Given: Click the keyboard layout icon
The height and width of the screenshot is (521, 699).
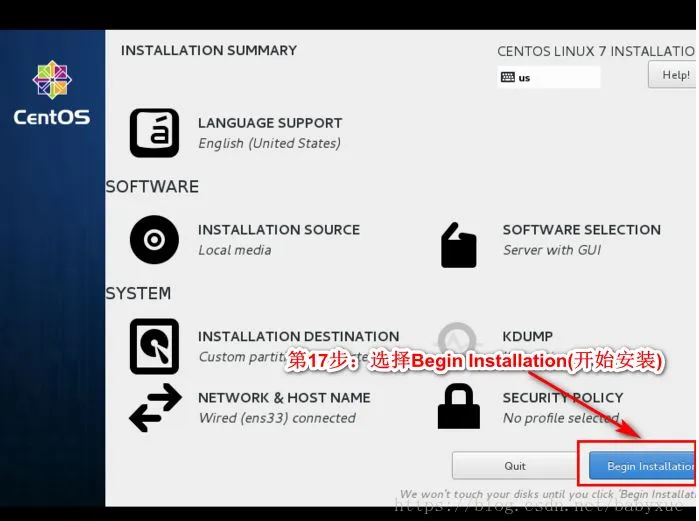Looking at the screenshot, I should 507,77.
